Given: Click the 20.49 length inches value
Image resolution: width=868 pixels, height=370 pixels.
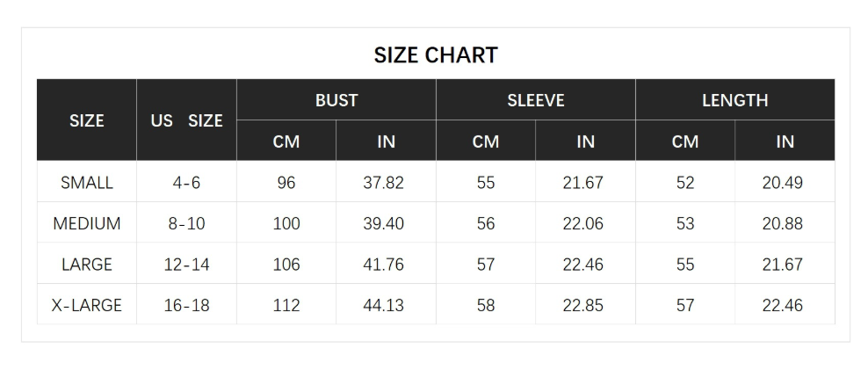Looking at the screenshot, I should [783, 183].
